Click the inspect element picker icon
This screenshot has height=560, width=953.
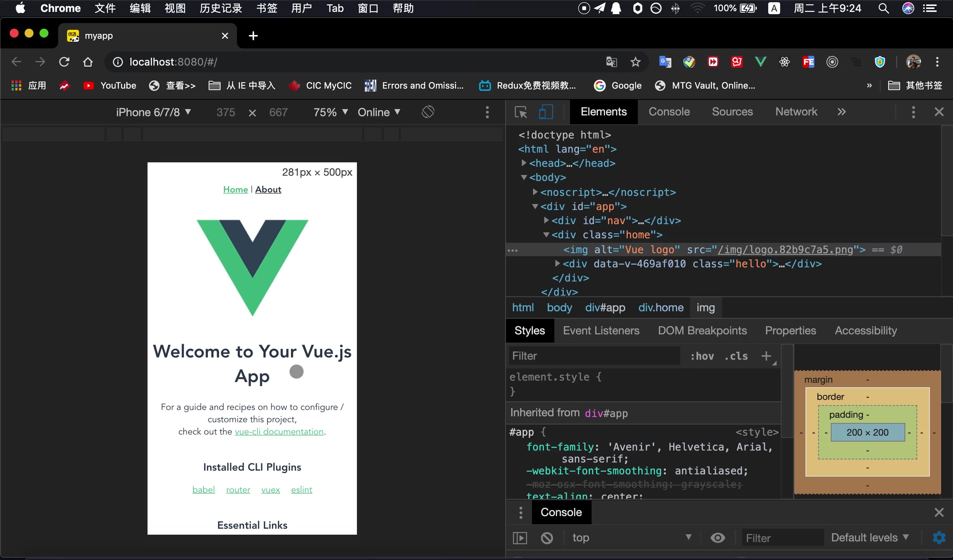coord(521,112)
